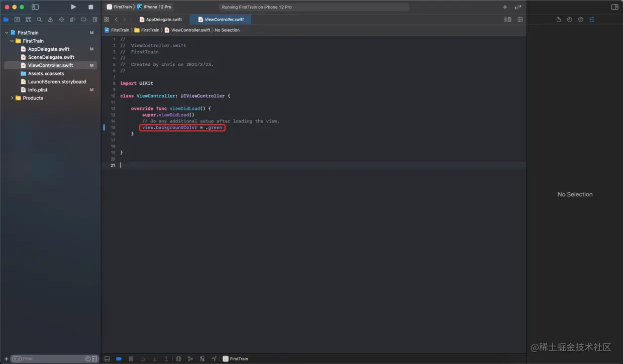Debug the view hierarchy
Screen dimensions: 623x364
(x=178, y=359)
